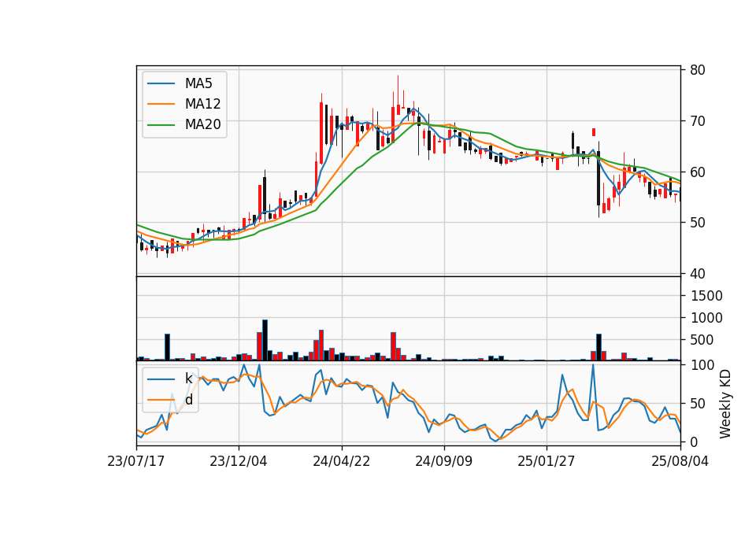Click the Weekly KD axis label
This screenshot has height=543, width=756.
click(x=725, y=404)
